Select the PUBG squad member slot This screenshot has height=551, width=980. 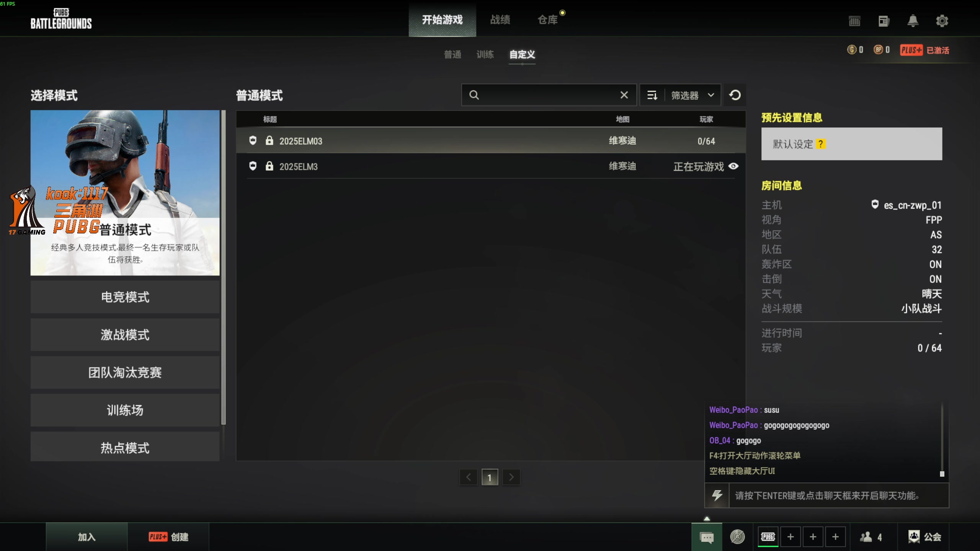tap(768, 537)
